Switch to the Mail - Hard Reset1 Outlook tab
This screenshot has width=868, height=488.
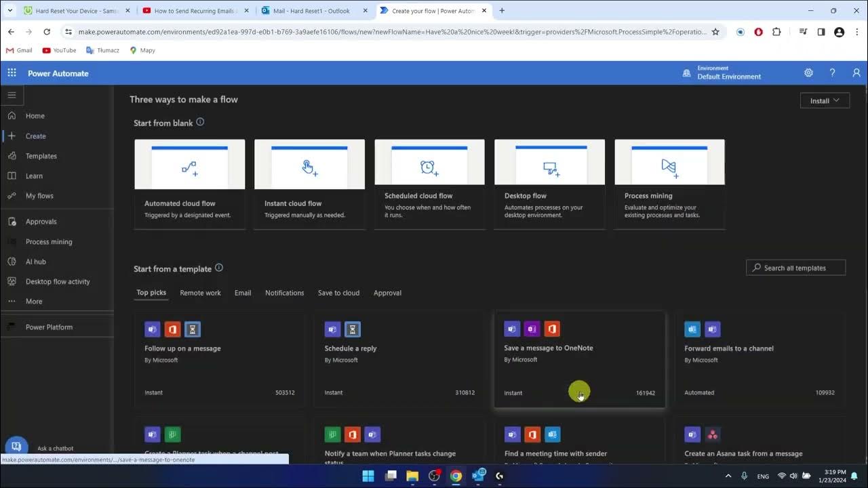click(x=313, y=11)
